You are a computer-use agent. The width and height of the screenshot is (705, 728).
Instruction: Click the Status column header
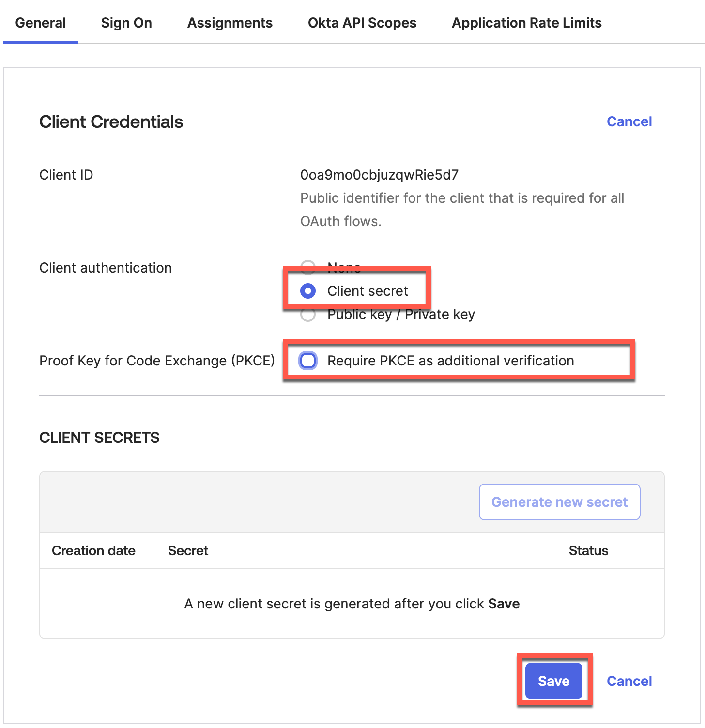click(588, 550)
